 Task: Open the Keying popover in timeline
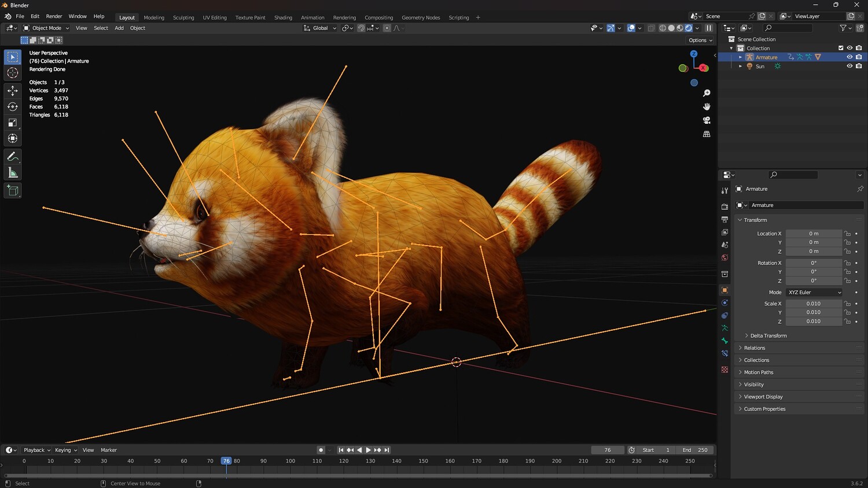(x=65, y=450)
